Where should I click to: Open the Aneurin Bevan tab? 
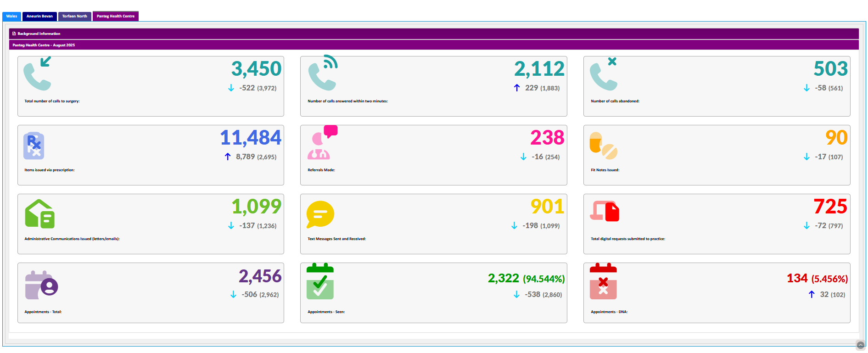pos(39,16)
